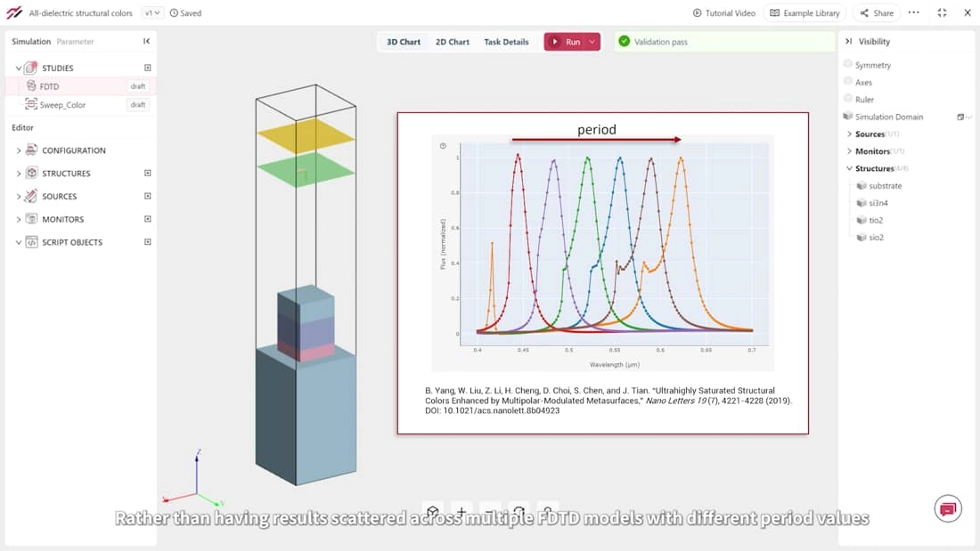The height and width of the screenshot is (551, 980).
Task: Collapse the left Simulation panel
Action: (x=146, y=42)
